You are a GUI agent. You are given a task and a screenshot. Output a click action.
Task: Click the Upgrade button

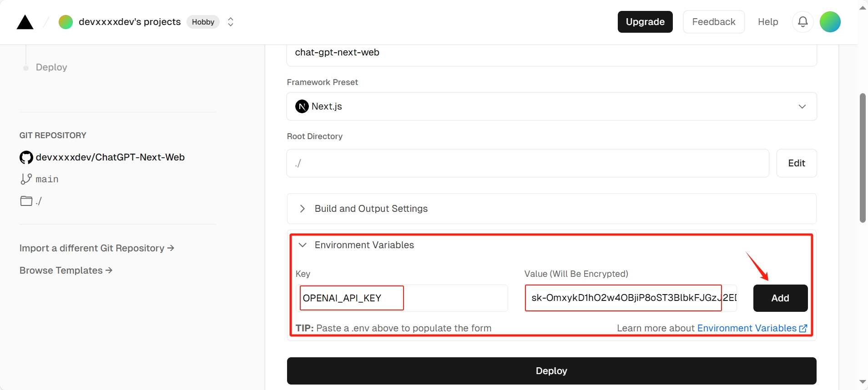[x=645, y=22]
